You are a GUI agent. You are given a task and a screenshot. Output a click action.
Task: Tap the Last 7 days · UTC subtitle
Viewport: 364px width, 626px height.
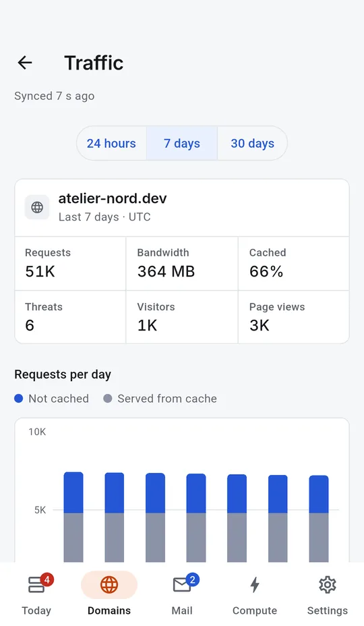[x=104, y=217]
